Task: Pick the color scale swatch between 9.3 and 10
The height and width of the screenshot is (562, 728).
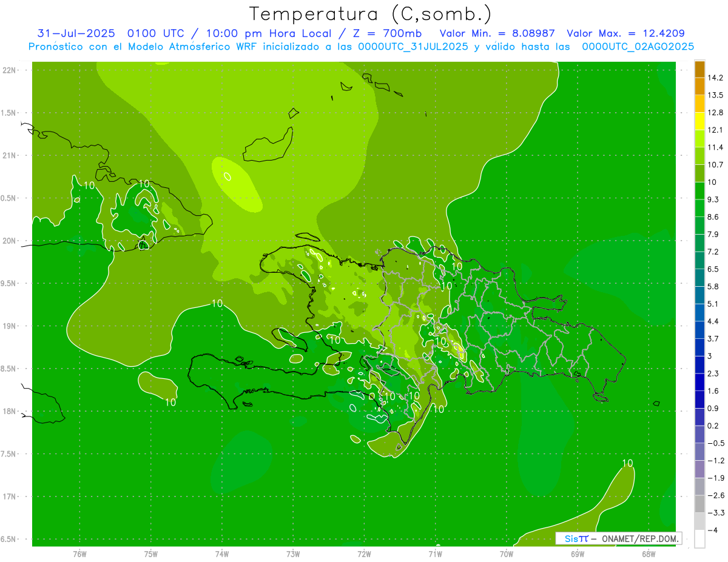Action: [699, 190]
